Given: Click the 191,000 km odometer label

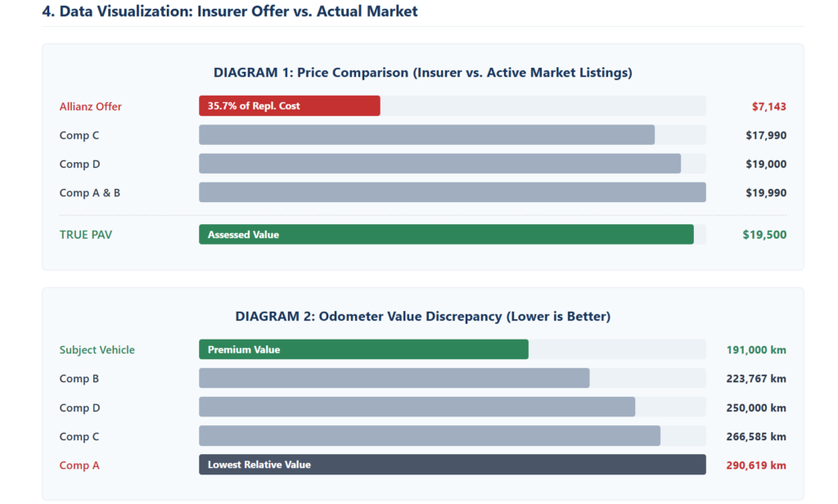Looking at the screenshot, I should coord(756,350).
